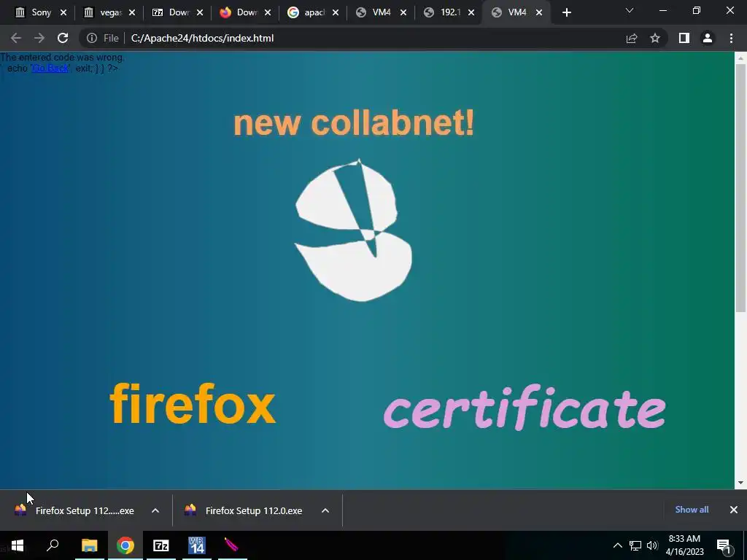Viewport: 747px width, 560px height.
Task: Close the 7-Zip Download tab
Action: click(x=200, y=13)
